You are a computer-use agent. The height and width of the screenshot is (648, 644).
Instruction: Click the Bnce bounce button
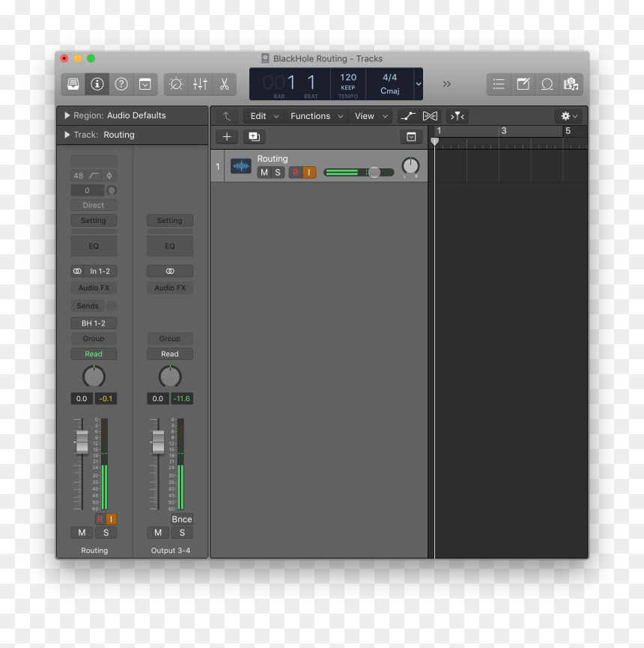click(181, 519)
